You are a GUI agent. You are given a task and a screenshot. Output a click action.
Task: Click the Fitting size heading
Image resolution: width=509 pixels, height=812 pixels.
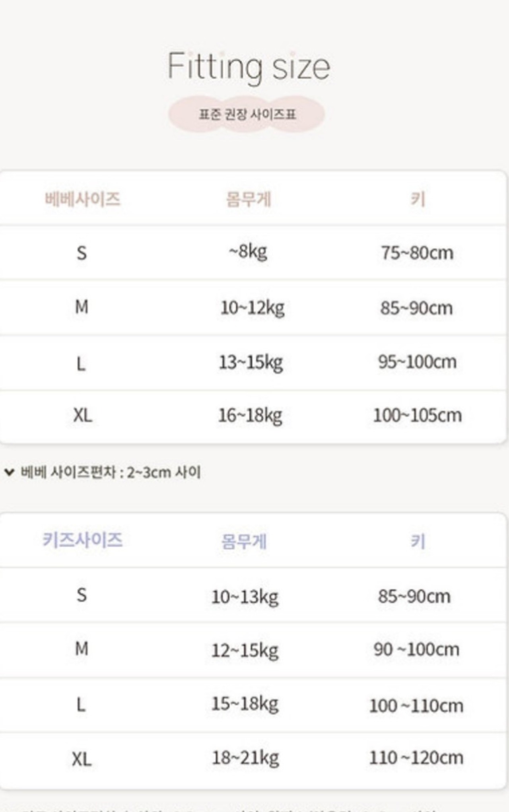(249, 66)
